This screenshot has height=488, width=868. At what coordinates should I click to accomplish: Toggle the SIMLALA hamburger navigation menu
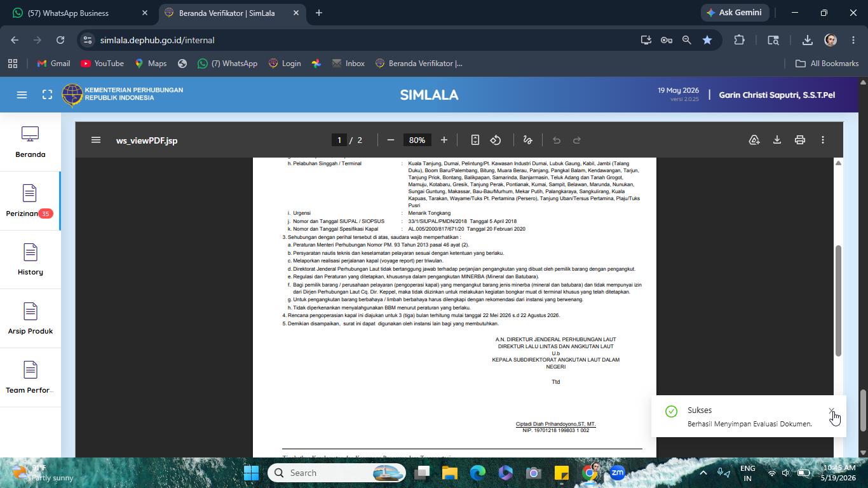pos(22,95)
